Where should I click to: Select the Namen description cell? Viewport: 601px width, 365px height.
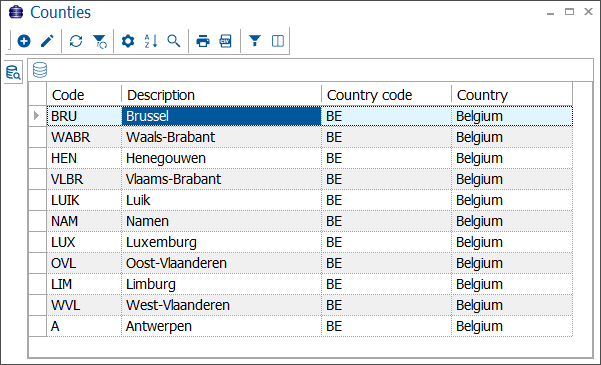[221, 221]
